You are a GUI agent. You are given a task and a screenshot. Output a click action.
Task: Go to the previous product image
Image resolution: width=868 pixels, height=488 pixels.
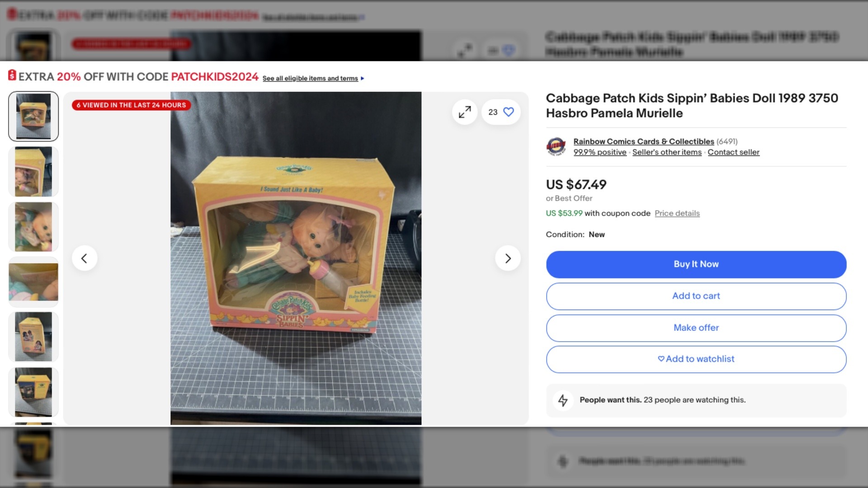pyautogui.click(x=85, y=258)
